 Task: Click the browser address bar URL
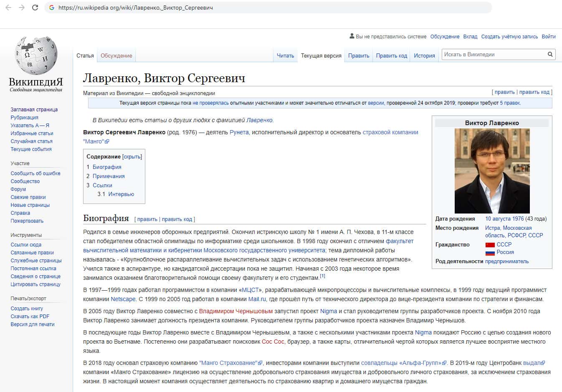coord(136,8)
